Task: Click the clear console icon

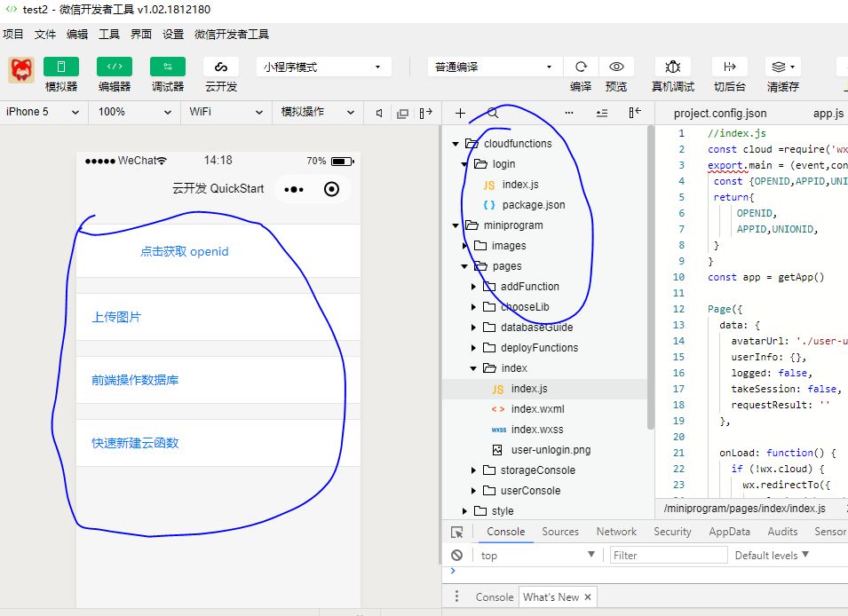Action: tap(457, 556)
